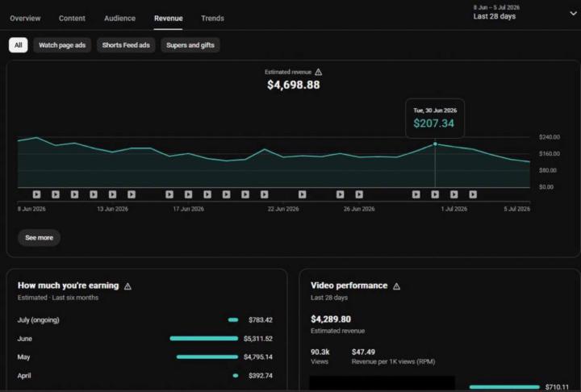The image size is (581, 392).
Task: Click the May row label
Action: tap(23, 357)
